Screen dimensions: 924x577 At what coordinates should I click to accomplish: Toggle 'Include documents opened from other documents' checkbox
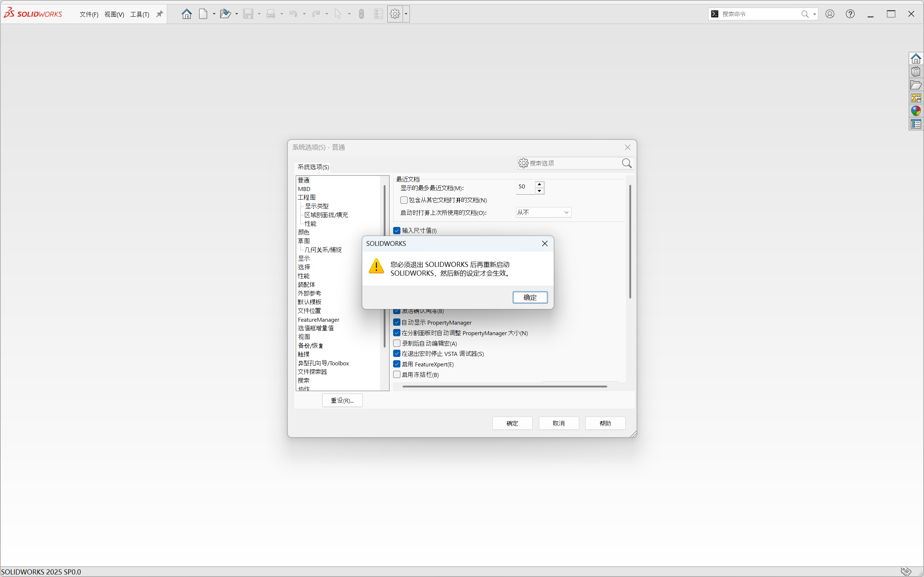point(404,200)
